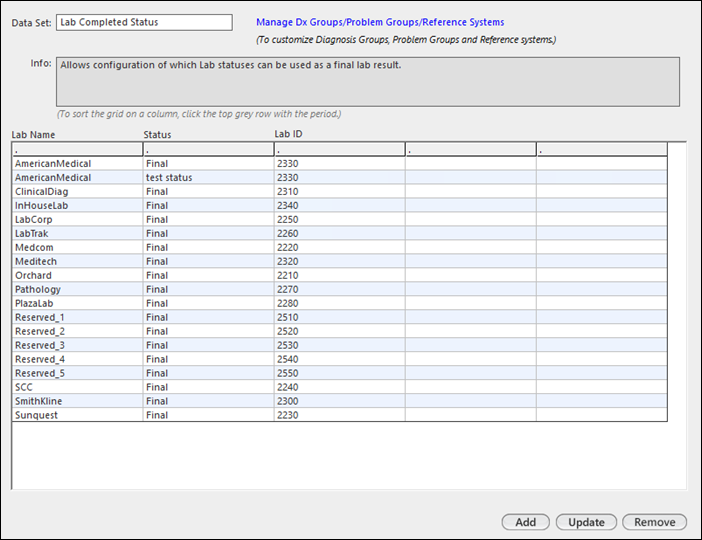This screenshot has height=540, width=702.
Task: Select AmericanMedical row with Final status
Action: [339, 163]
